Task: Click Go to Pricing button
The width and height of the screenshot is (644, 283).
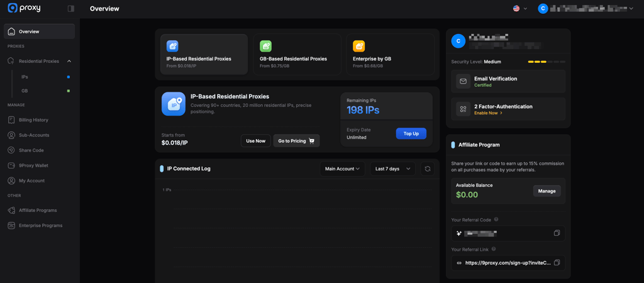Action: click(297, 141)
